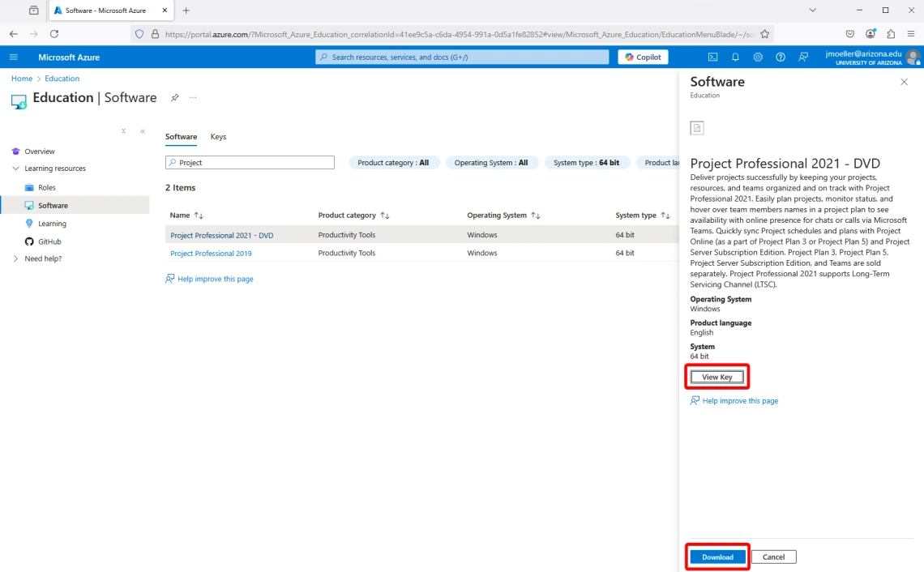Sort by Operating System column
The image size is (924, 572).
(x=503, y=216)
